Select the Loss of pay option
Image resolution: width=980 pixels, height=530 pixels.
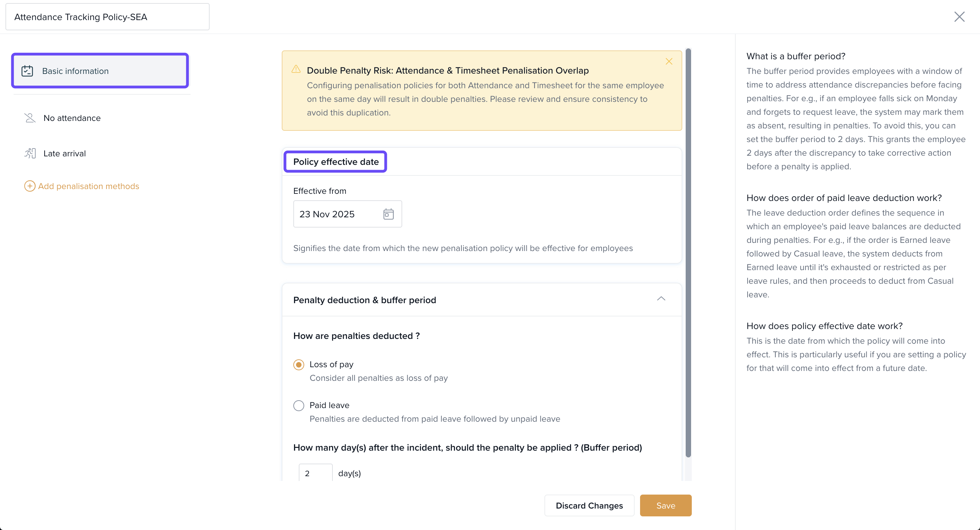pyautogui.click(x=299, y=365)
